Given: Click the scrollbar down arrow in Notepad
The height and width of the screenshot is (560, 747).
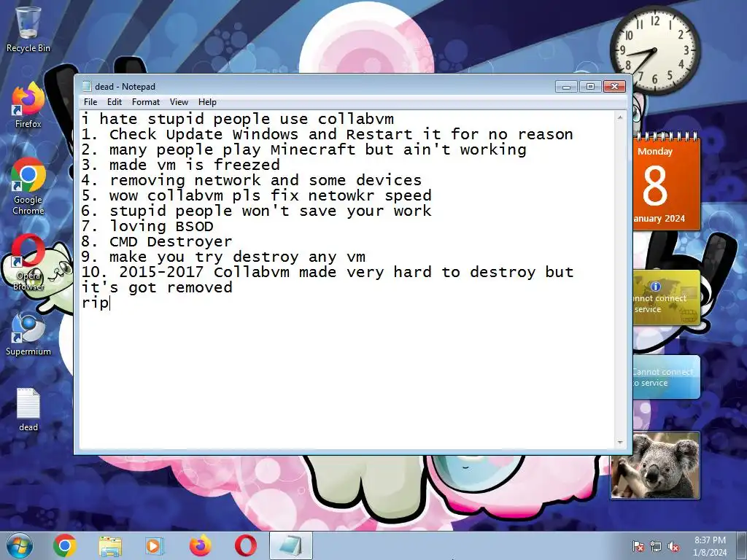Looking at the screenshot, I should click(620, 443).
